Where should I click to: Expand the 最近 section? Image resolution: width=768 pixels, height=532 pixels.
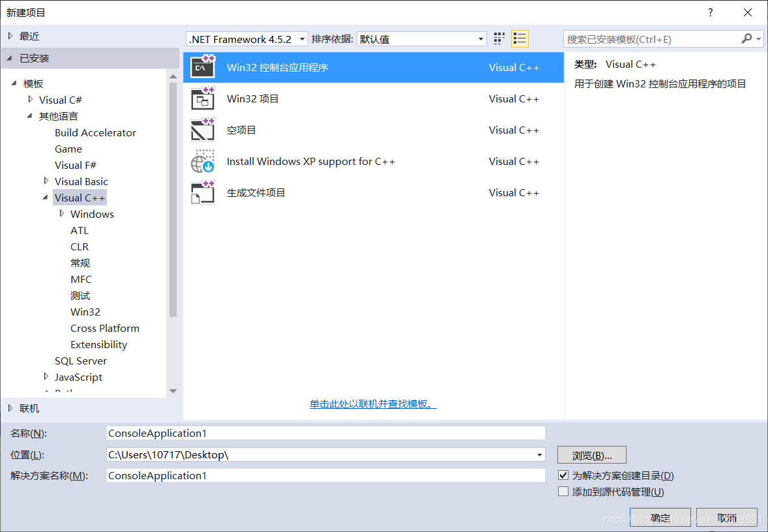(10, 36)
